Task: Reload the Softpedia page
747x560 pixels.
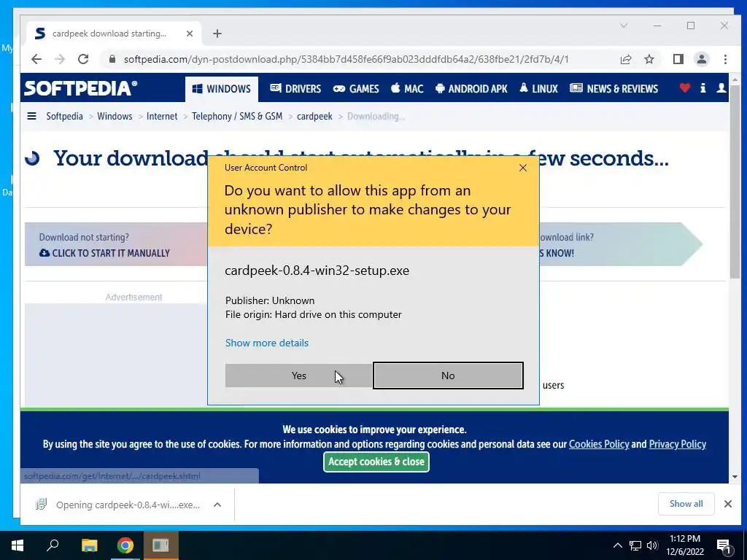Action: click(x=83, y=59)
